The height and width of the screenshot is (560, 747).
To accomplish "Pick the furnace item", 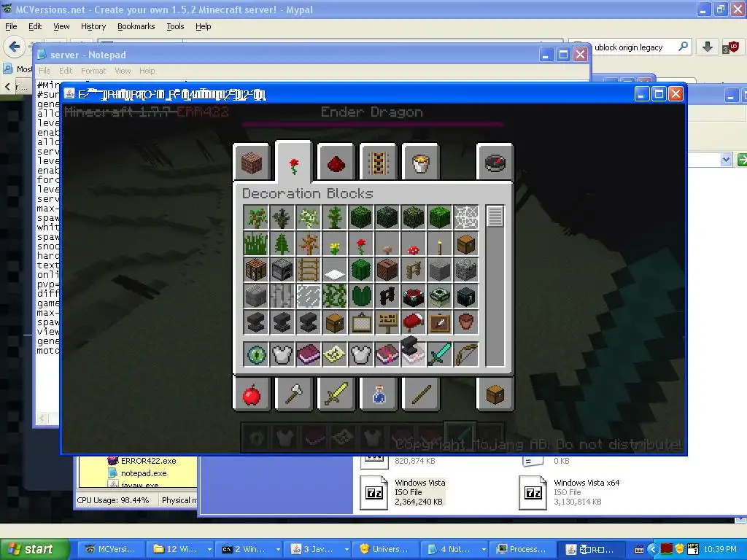I will coord(282,270).
